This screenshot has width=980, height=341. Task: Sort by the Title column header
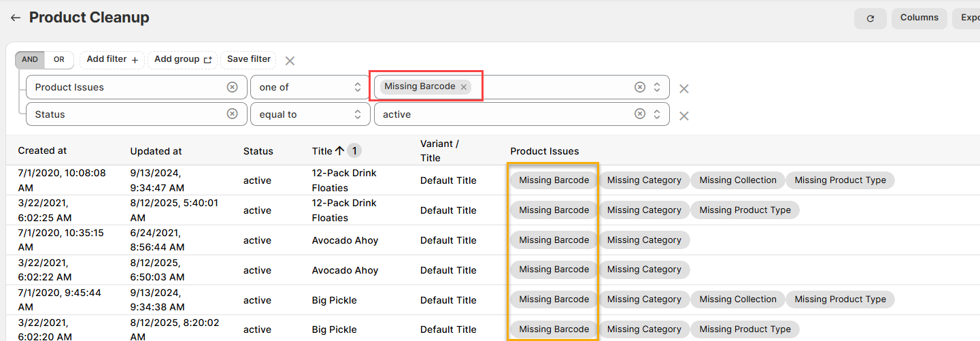[x=322, y=151]
